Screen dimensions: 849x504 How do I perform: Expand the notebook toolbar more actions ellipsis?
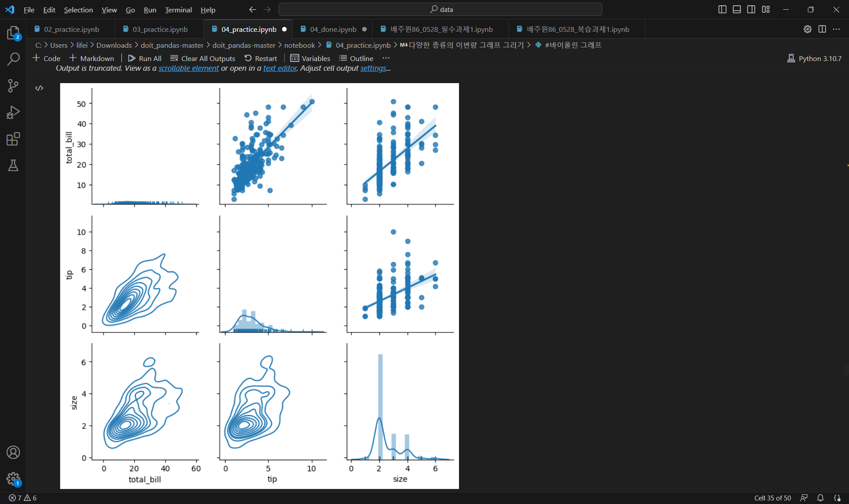(x=386, y=58)
